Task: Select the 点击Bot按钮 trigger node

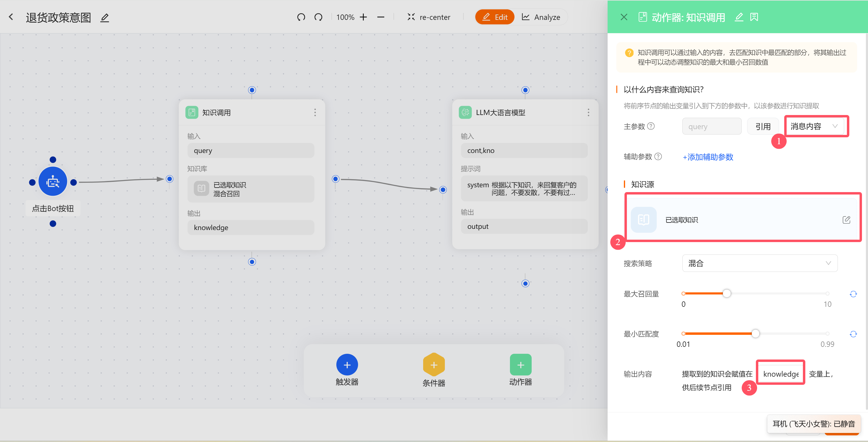Action: pos(53,182)
